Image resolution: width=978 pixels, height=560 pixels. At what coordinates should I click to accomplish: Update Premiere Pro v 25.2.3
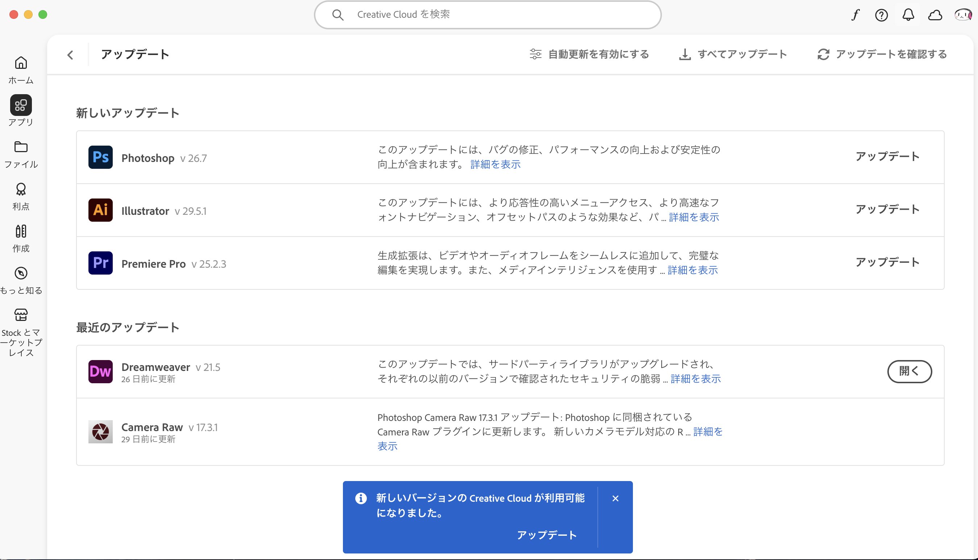point(887,262)
